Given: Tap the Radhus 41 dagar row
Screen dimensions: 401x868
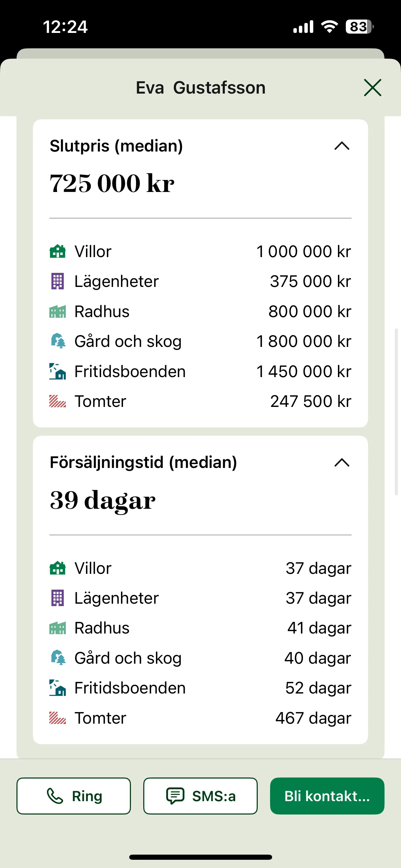Looking at the screenshot, I should click(x=200, y=628).
